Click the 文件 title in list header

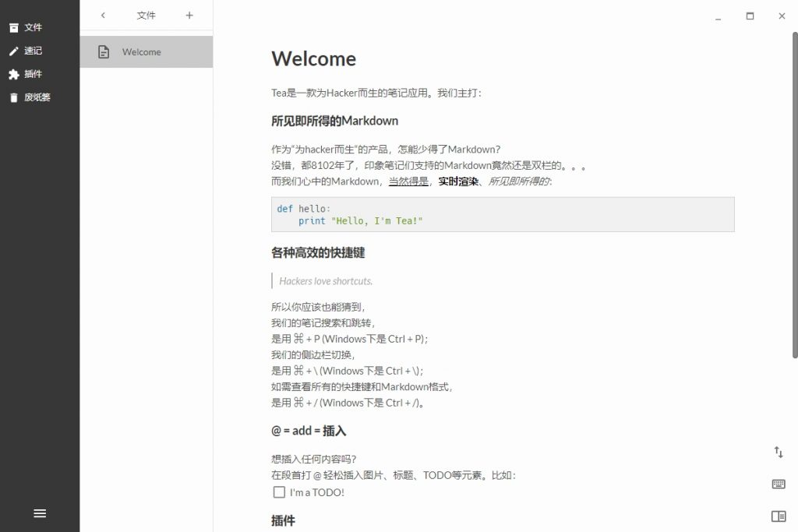146,16
